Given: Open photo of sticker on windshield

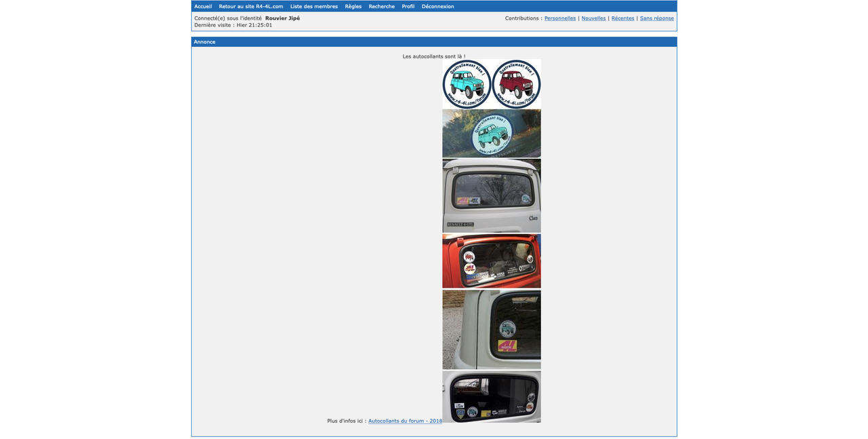Looking at the screenshot, I should 492,134.
